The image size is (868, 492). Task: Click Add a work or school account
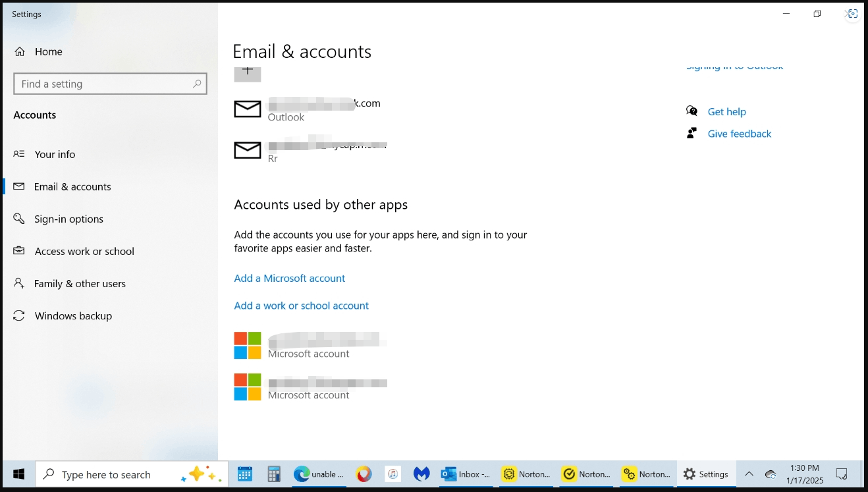(x=302, y=306)
